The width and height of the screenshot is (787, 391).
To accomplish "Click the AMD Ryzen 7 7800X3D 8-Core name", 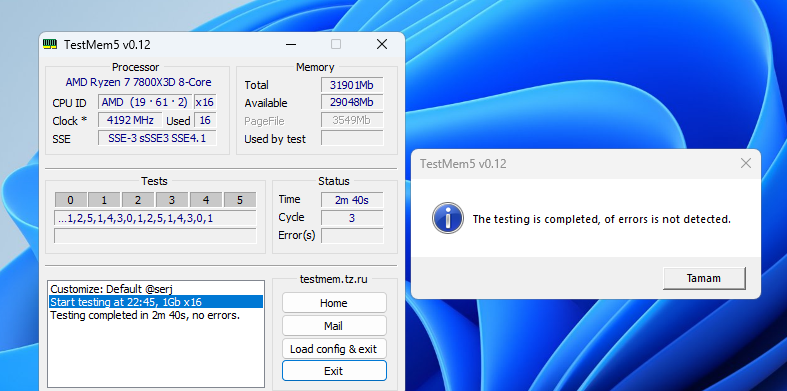I will click(139, 82).
